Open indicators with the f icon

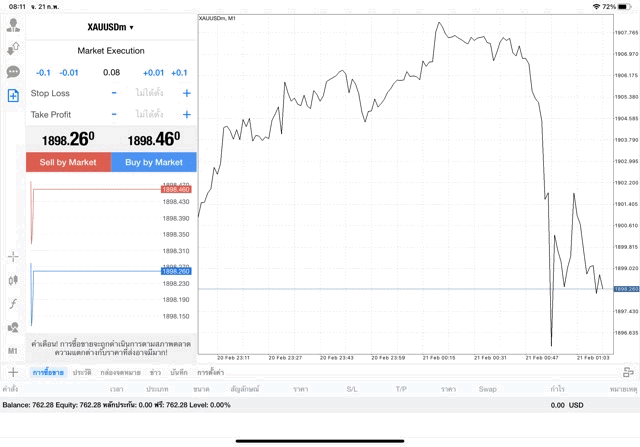coord(13,304)
